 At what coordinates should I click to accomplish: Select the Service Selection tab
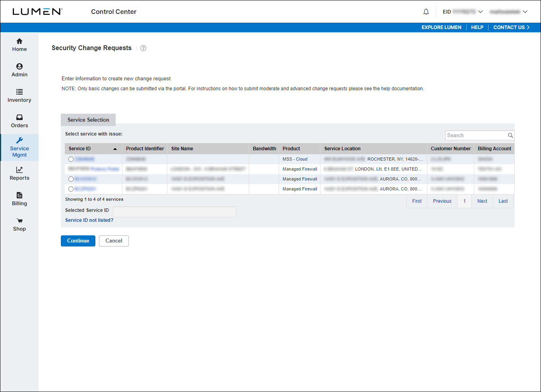click(88, 120)
